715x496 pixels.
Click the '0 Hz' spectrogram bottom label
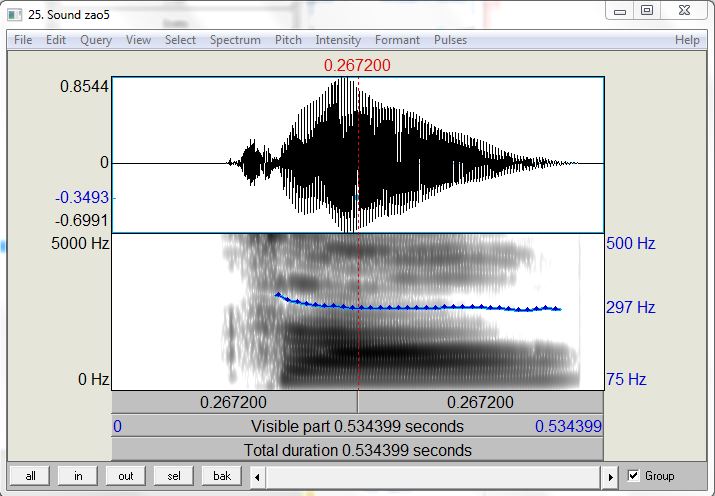(x=93, y=379)
